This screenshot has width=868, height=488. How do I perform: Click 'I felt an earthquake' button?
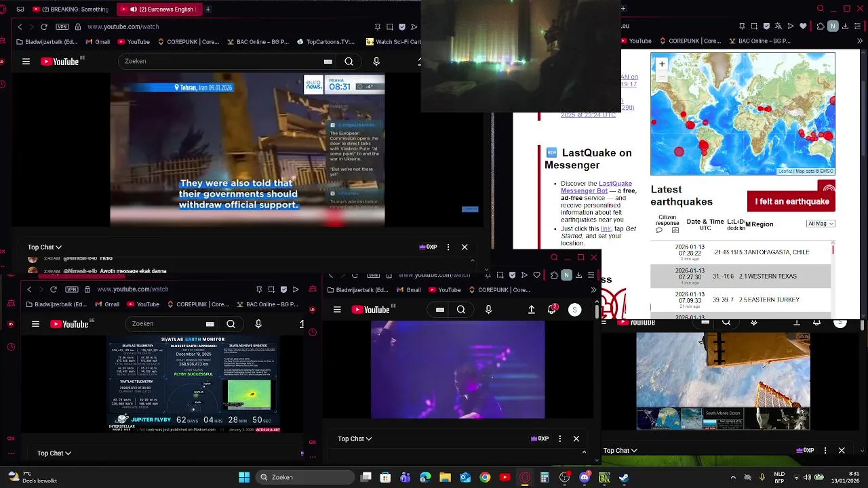coord(791,201)
